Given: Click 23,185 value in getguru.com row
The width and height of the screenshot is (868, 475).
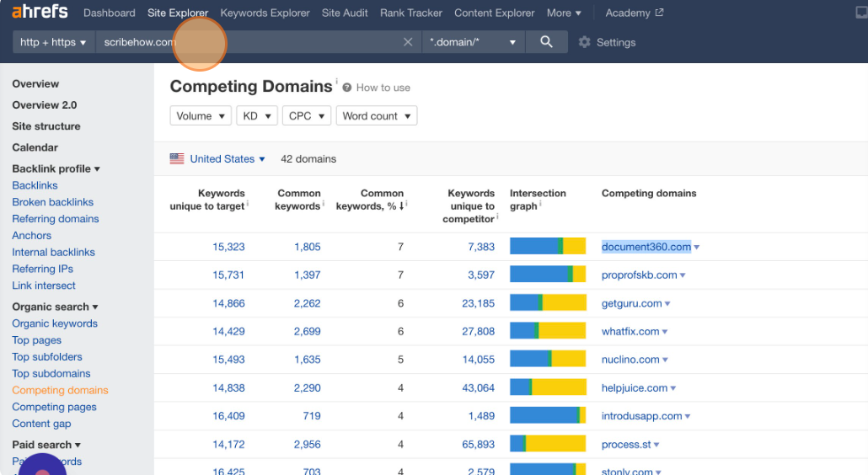Looking at the screenshot, I should pyautogui.click(x=479, y=303).
